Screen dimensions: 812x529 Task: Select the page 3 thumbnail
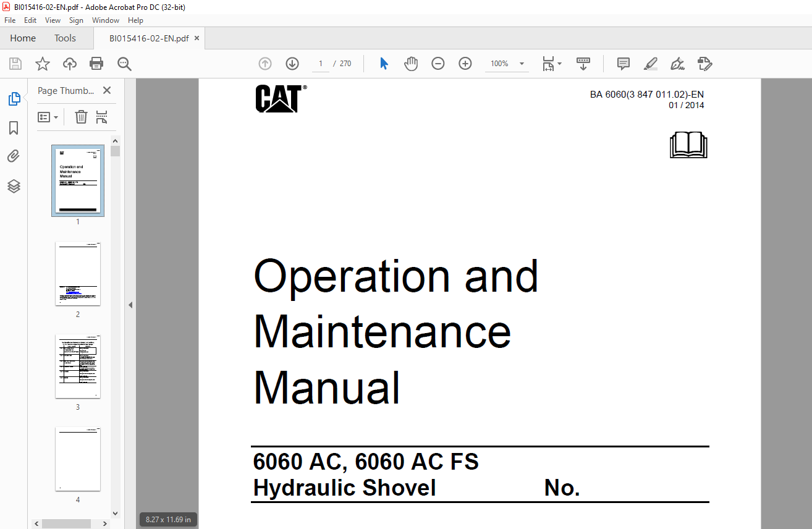[78, 366]
